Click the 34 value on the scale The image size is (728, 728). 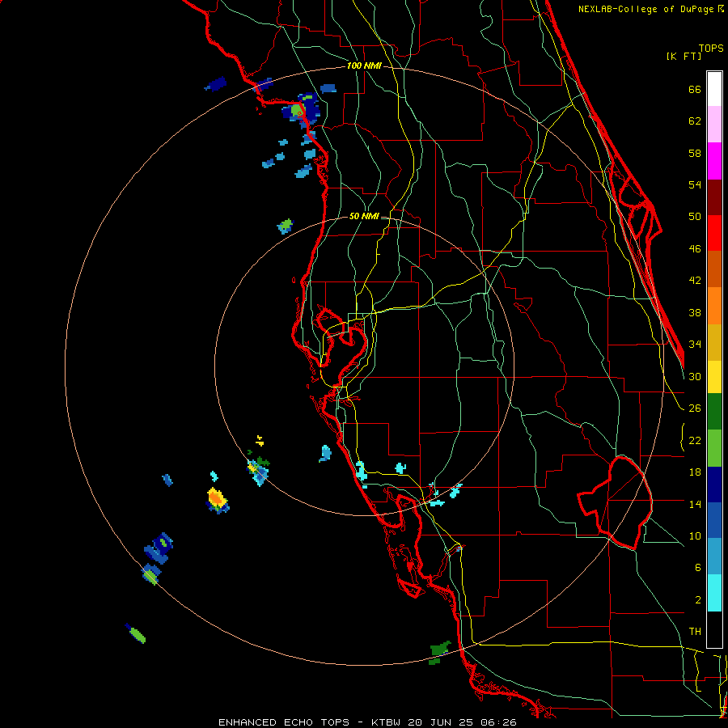click(x=694, y=345)
